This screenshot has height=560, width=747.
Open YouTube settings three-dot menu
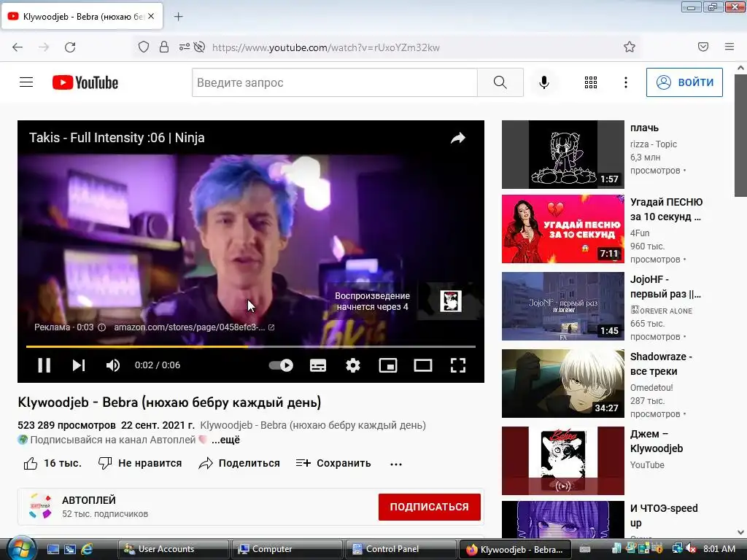(626, 82)
